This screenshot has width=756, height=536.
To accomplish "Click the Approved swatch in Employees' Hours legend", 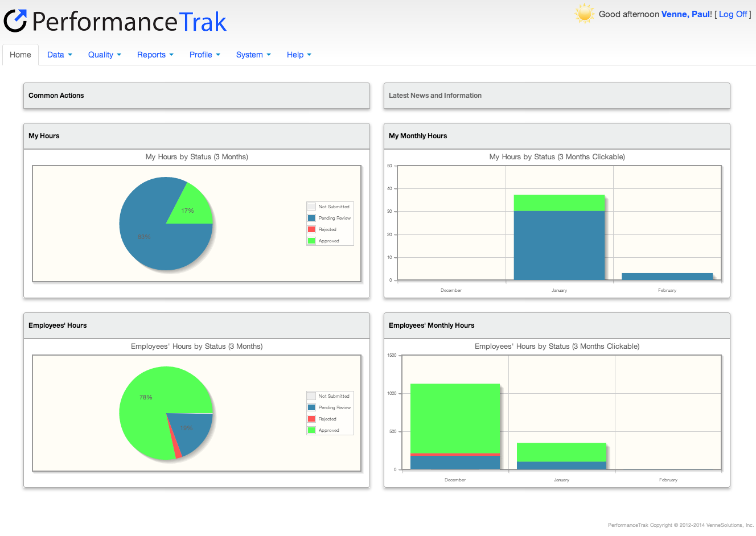I will (x=311, y=430).
